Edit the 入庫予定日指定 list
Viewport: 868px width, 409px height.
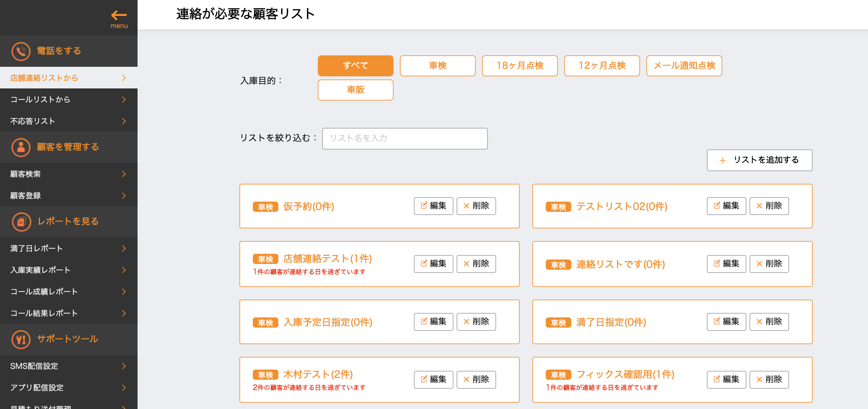click(433, 322)
